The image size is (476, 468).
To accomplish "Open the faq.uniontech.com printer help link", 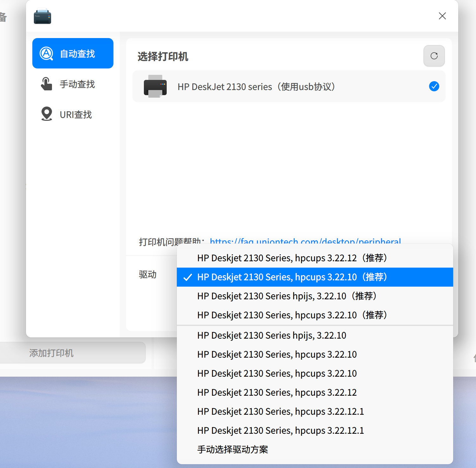I will [305, 241].
